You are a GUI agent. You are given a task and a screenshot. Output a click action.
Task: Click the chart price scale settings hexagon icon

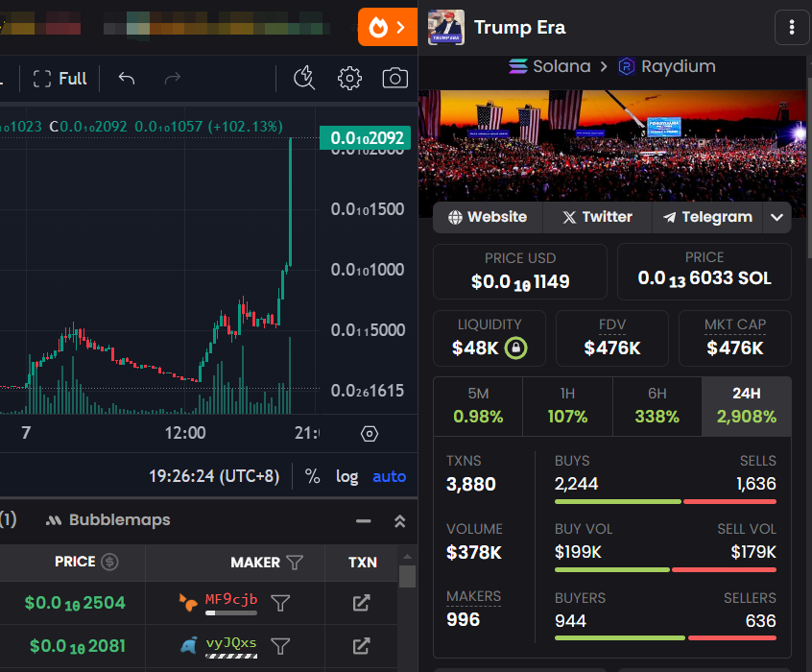[370, 434]
